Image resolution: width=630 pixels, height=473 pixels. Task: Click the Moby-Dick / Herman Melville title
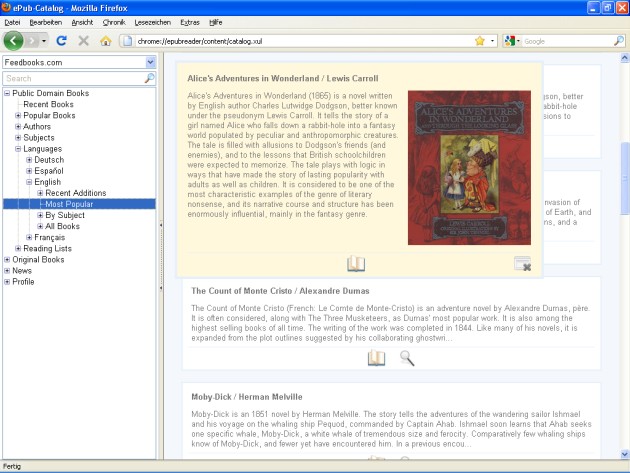(x=247, y=397)
